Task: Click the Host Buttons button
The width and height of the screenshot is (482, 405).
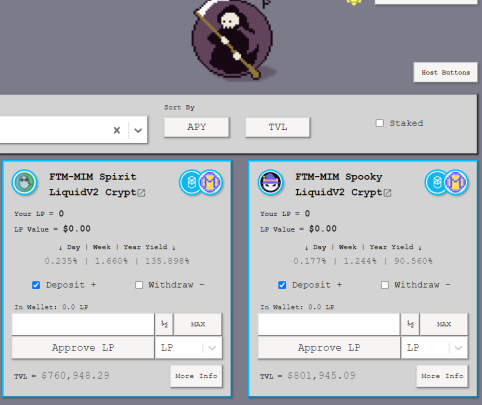Action: click(x=446, y=72)
